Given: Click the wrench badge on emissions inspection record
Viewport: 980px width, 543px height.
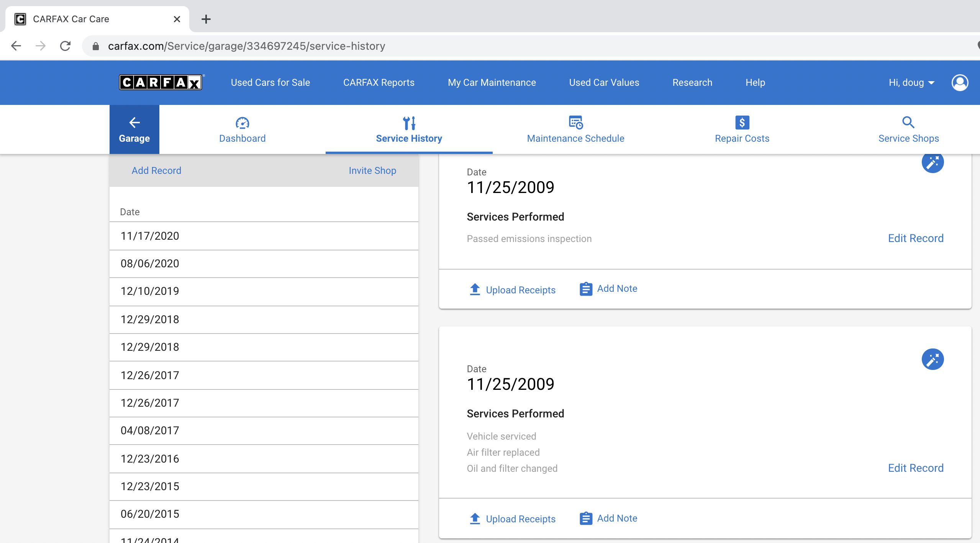Looking at the screenshot, I should [x=932, y=163].
